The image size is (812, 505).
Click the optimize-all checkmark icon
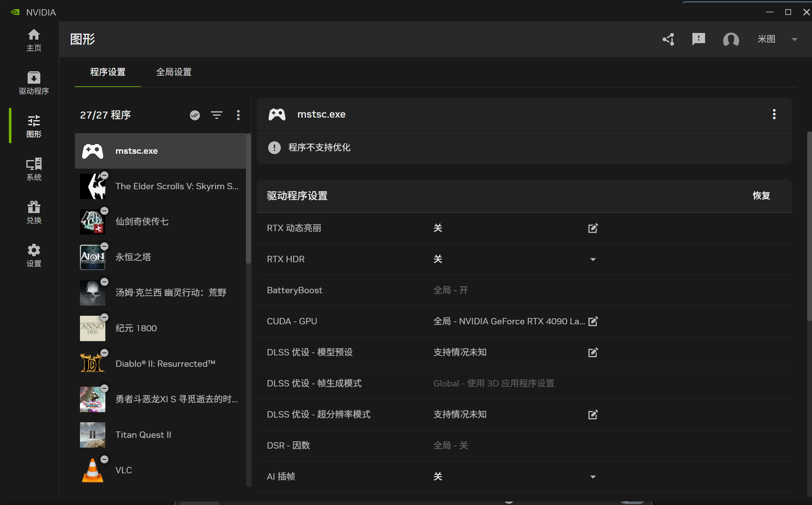click(195, 115)
